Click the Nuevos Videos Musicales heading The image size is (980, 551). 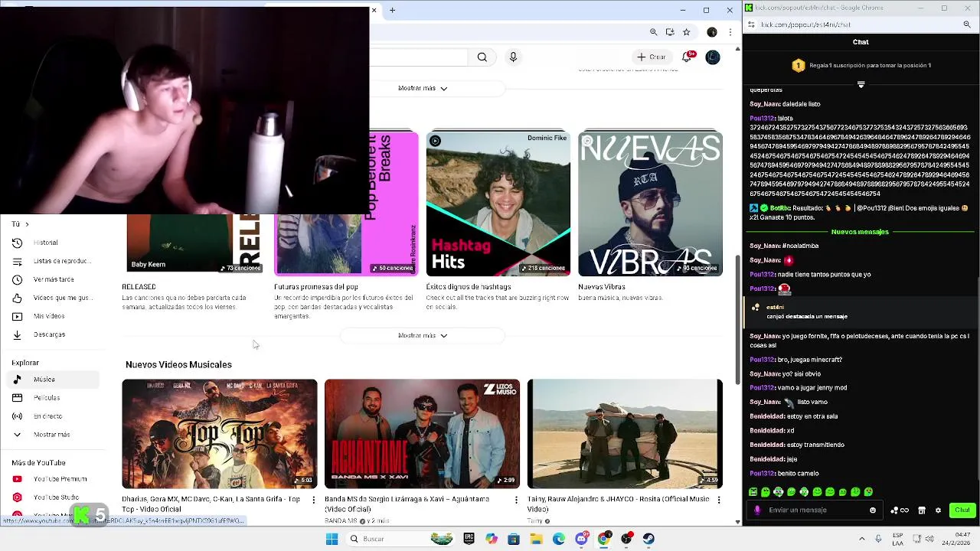(178, 365)
